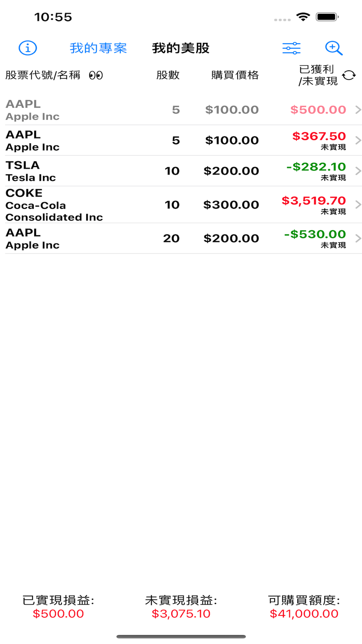The image size is (362, 644).
Task: Open COKE row detail chevron
Action: tap(358, 205)
